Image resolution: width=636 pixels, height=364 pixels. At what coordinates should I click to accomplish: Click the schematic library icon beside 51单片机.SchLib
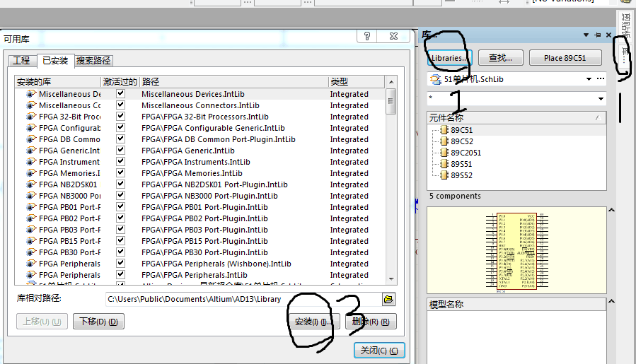[x=436, y=79]
